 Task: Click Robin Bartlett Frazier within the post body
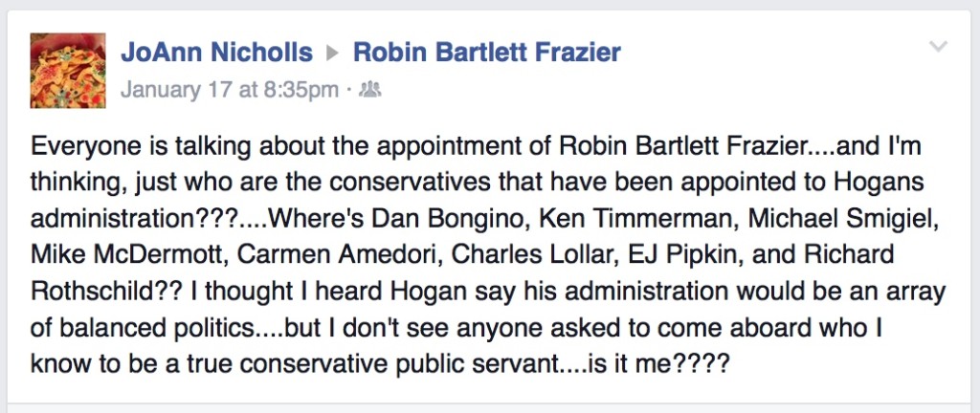pyautogui.click(x=679, y=146)
